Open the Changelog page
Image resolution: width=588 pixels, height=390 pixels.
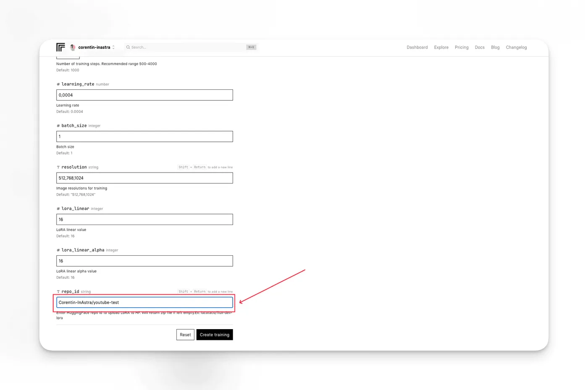(516, 47)
